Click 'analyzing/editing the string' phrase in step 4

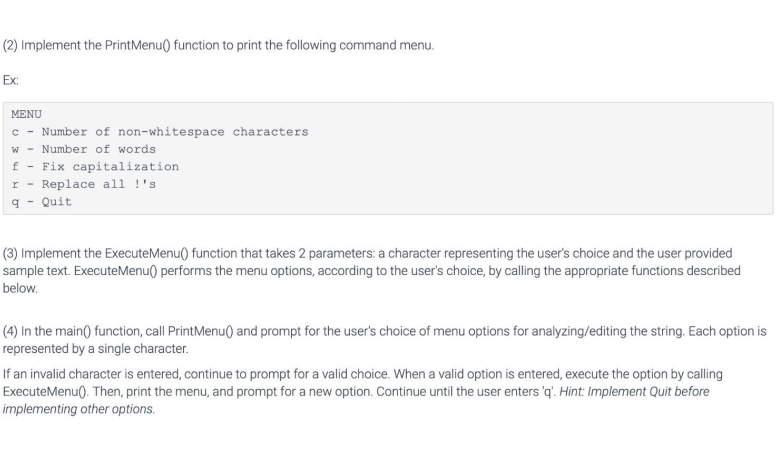tap(608, 332)
